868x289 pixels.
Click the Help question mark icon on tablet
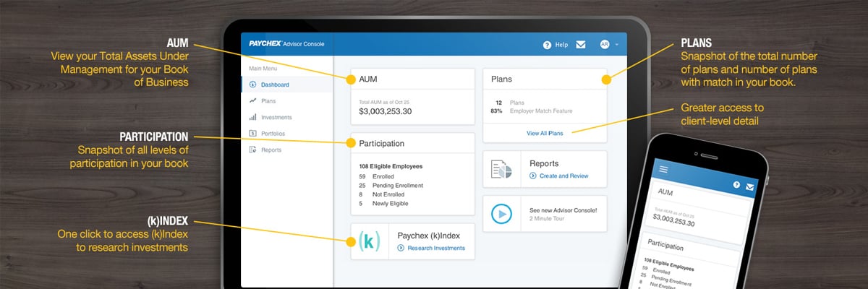point(547,45)
